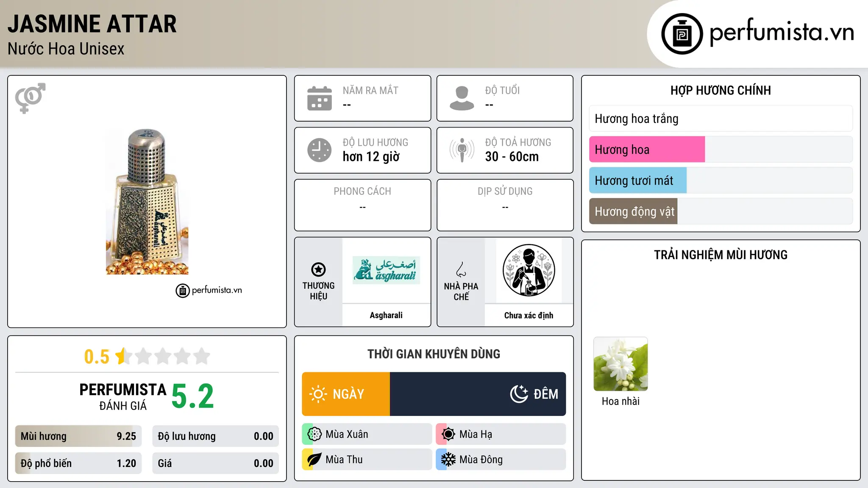Click the hơn 12 giờ longevity value
The width and height of the screenshot is (868, 488).
371,157
